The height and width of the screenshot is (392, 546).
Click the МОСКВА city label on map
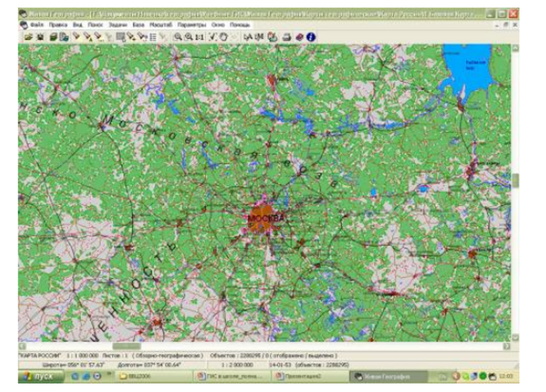(x=266, y=218)
